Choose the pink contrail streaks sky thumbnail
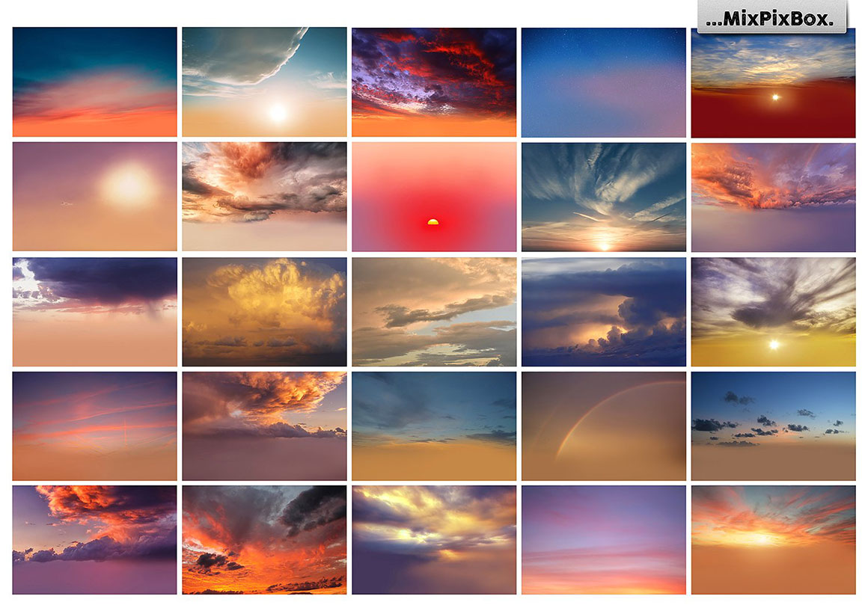 (x=95, y=426)
